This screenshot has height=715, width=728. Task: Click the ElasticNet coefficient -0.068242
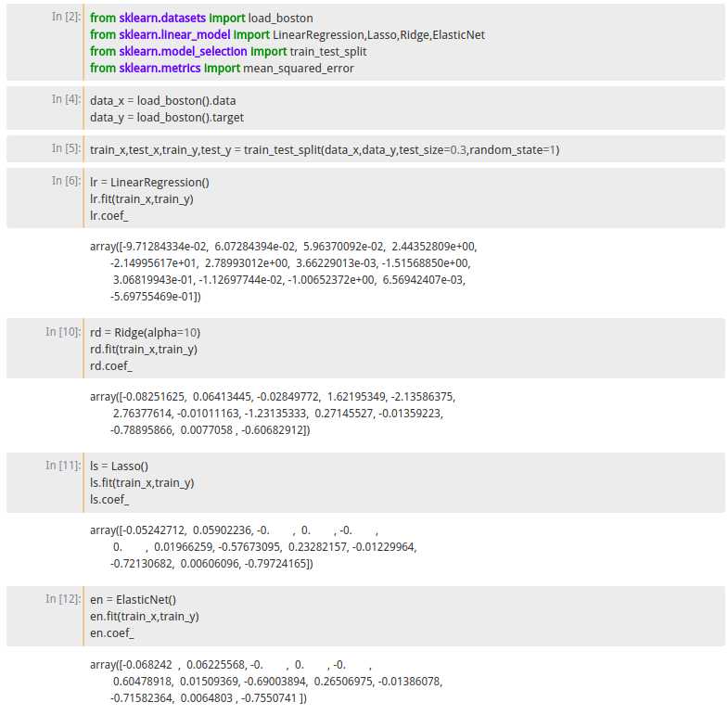147,665
